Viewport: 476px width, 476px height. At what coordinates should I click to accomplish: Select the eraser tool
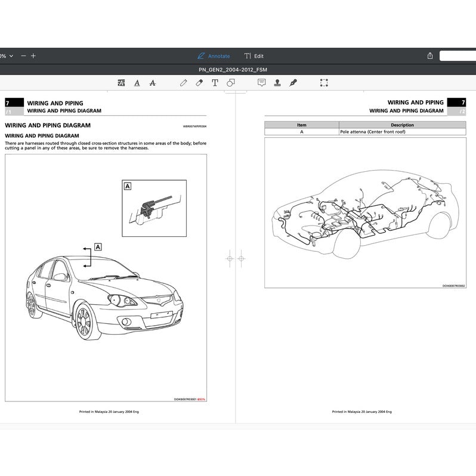[199, 83]
